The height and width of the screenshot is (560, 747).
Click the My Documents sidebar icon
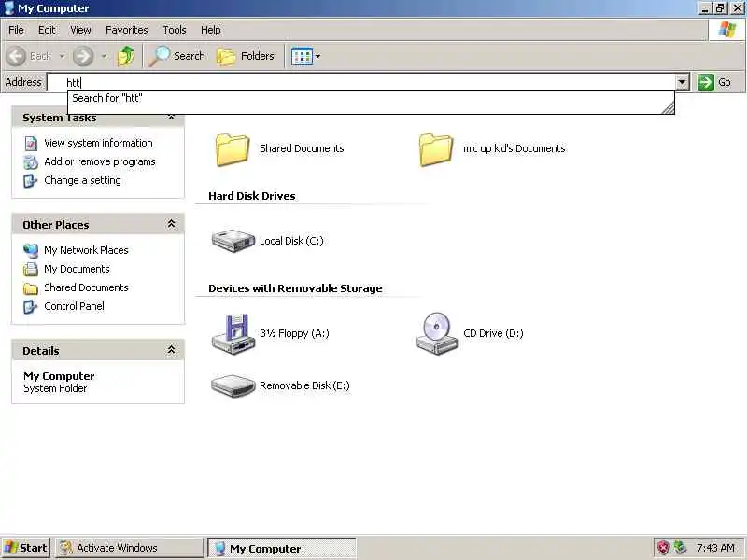pyautogui.click(x=31, y=269)
